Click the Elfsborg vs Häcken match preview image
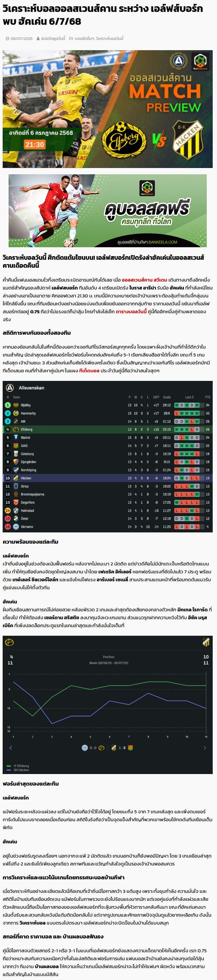 pyautogui.click(x=108, y=109)
